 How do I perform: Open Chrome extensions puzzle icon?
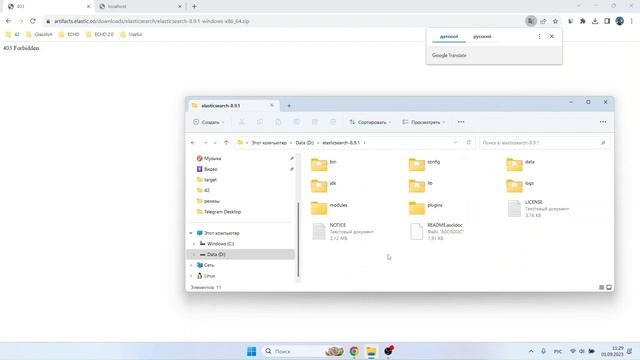click(582, 21)
